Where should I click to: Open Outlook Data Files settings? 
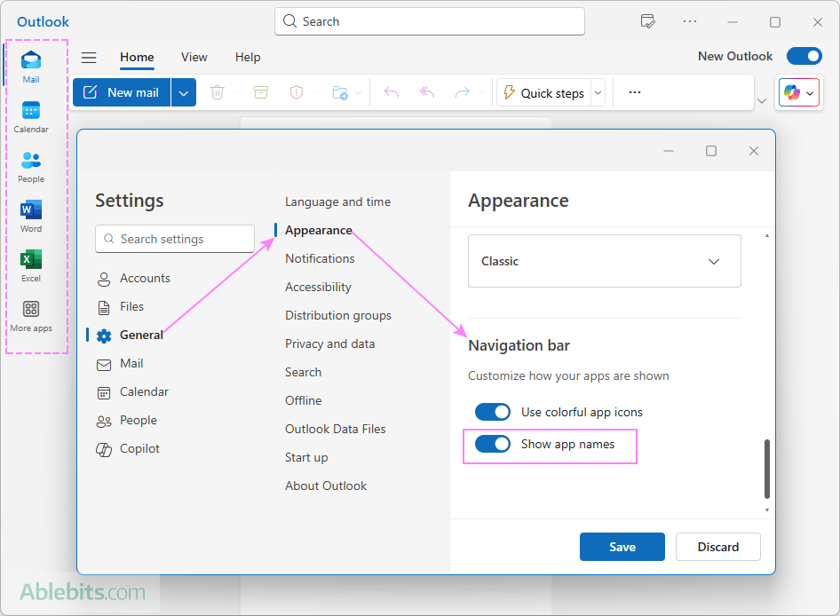coord(336,429)
